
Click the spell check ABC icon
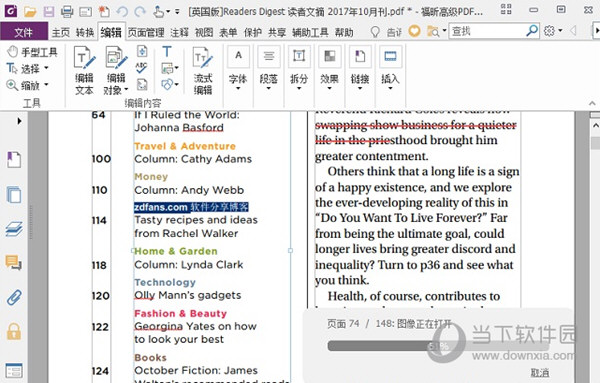coord(142,68)
